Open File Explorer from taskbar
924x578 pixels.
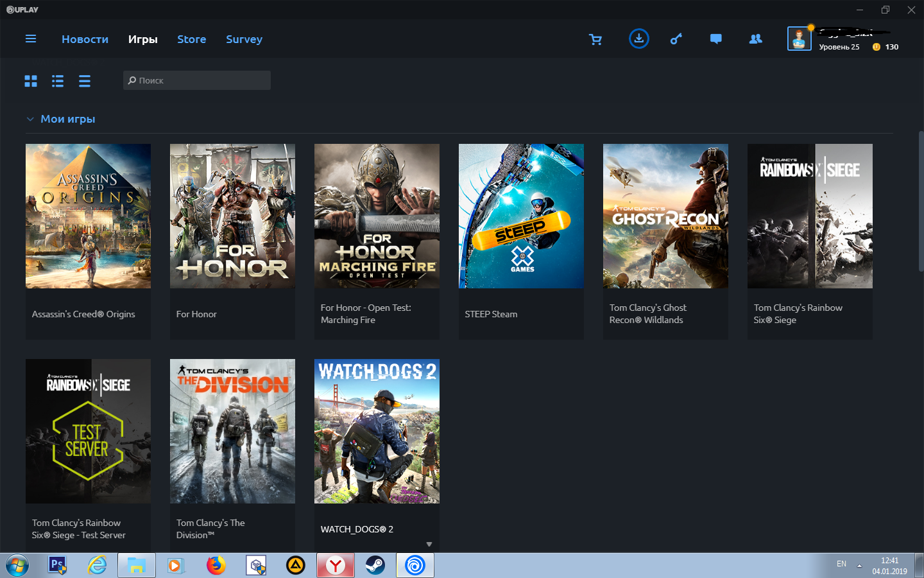[136, 566]
